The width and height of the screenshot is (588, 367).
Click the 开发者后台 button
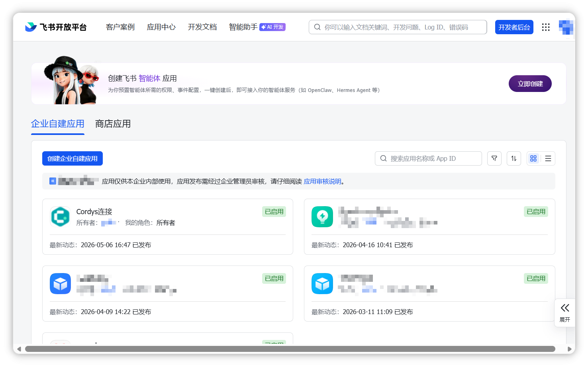tap(514, 27)
